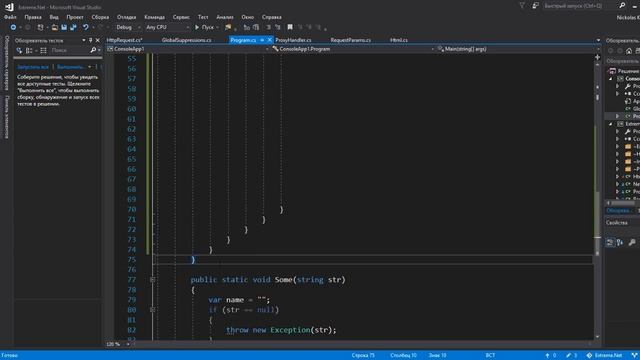Click the toggle bookmark toolbar icon
Viewport: 640px width, 360px height.
tap(290, 27)
